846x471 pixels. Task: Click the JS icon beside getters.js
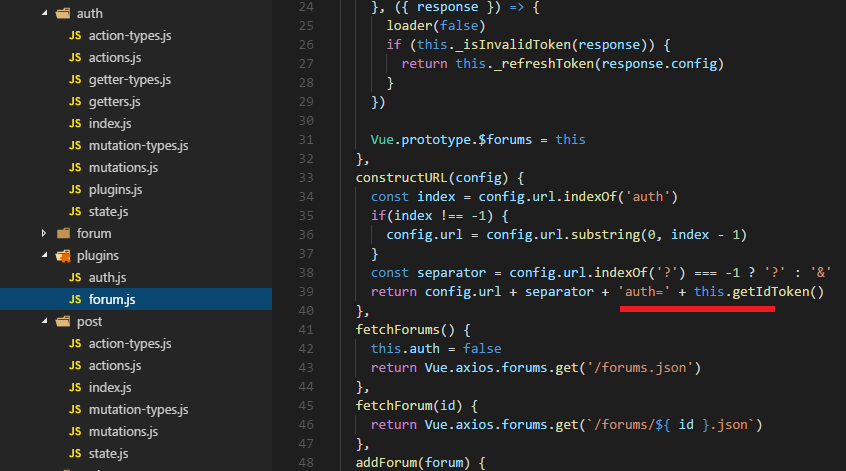(75, 102)
